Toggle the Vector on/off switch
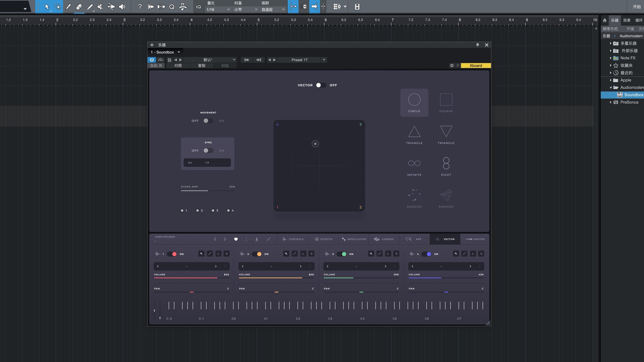This screenshot has height=362, width=644. point(320,85)
